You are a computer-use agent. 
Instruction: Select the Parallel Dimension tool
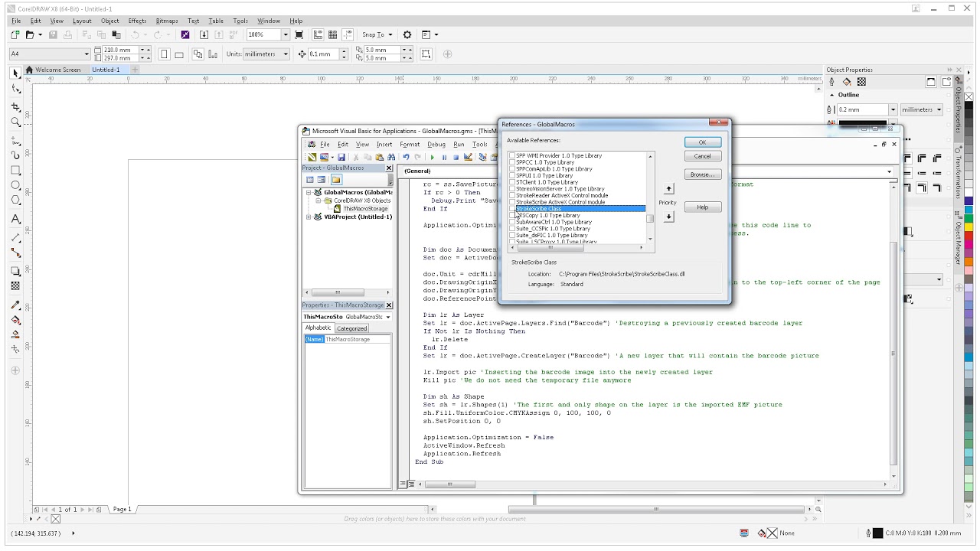(15, 238)
